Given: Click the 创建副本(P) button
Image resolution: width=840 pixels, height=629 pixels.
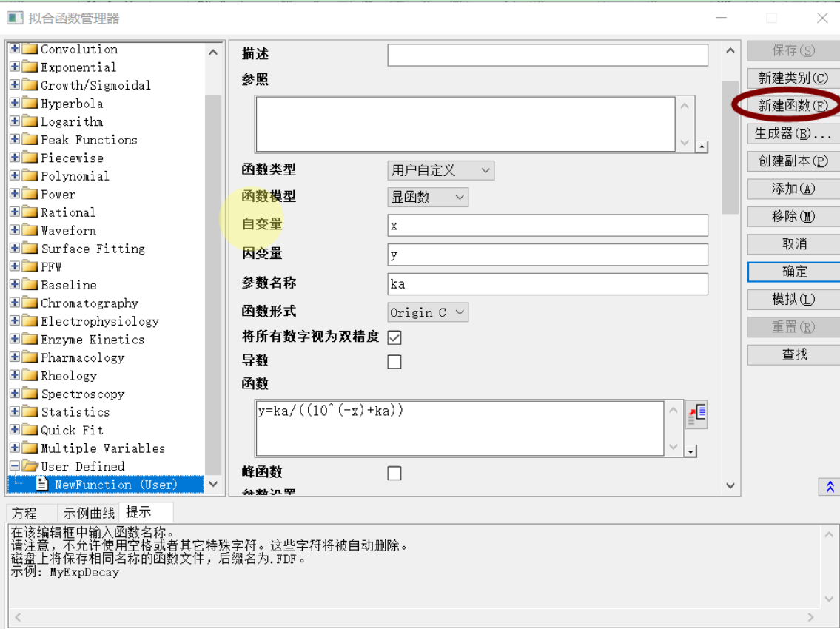Looking at the screenshot, I should [x=793, y=161].
